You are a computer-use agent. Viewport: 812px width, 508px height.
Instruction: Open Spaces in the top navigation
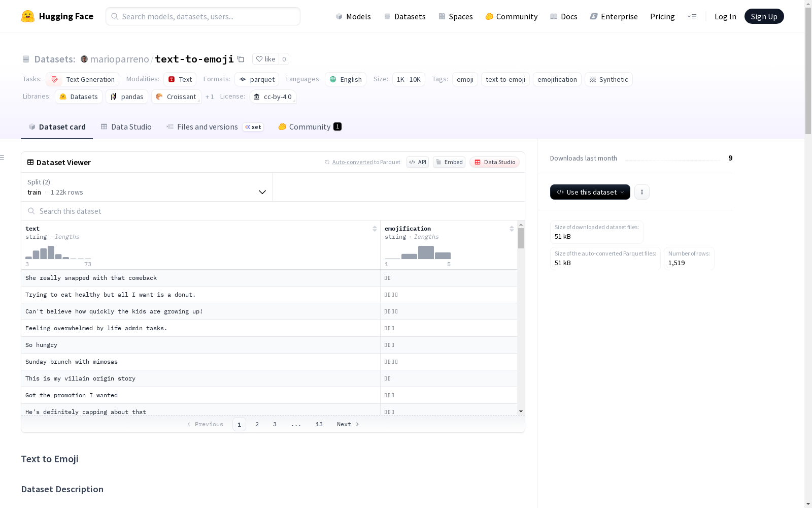(455, 16)
